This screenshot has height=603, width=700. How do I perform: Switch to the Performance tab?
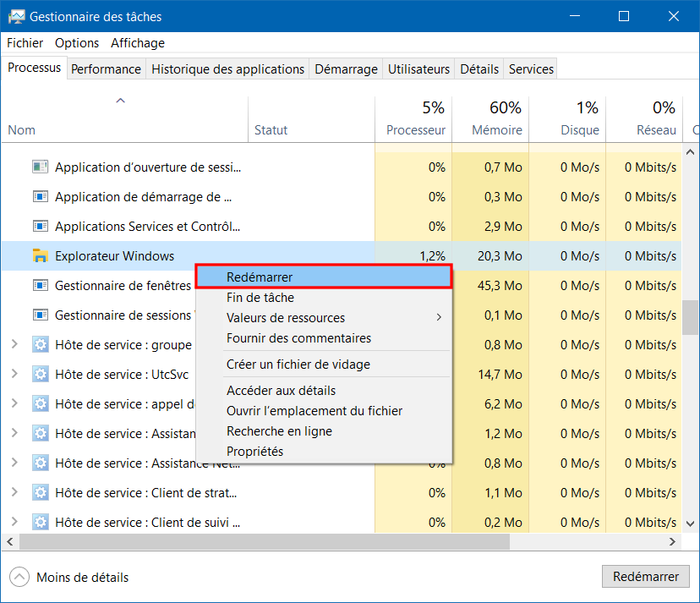106,69
